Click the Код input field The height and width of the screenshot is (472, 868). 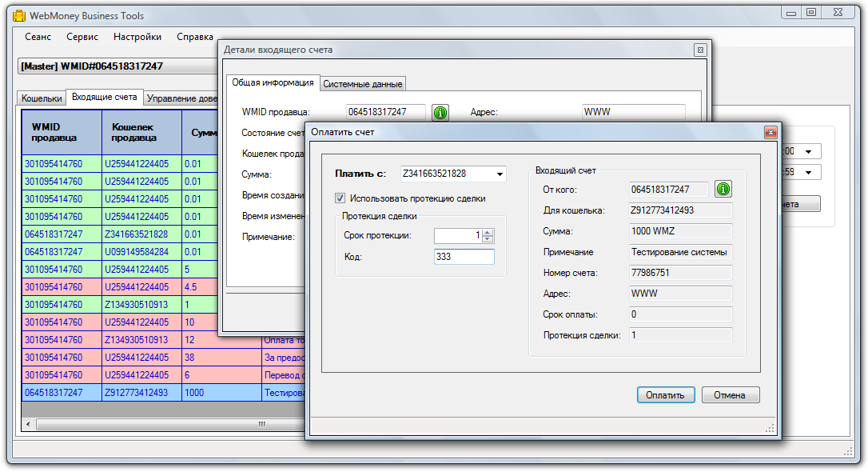pos(464,257)
